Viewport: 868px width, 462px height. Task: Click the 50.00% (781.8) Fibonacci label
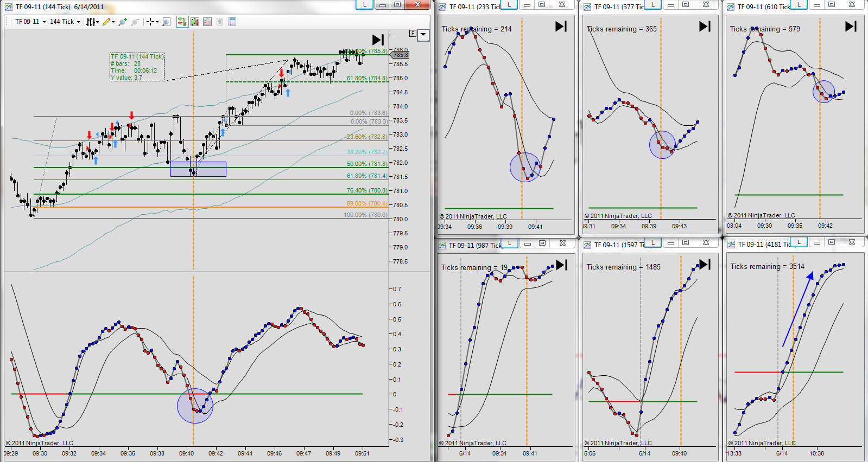pyautogui.click(x=367, y=164)
